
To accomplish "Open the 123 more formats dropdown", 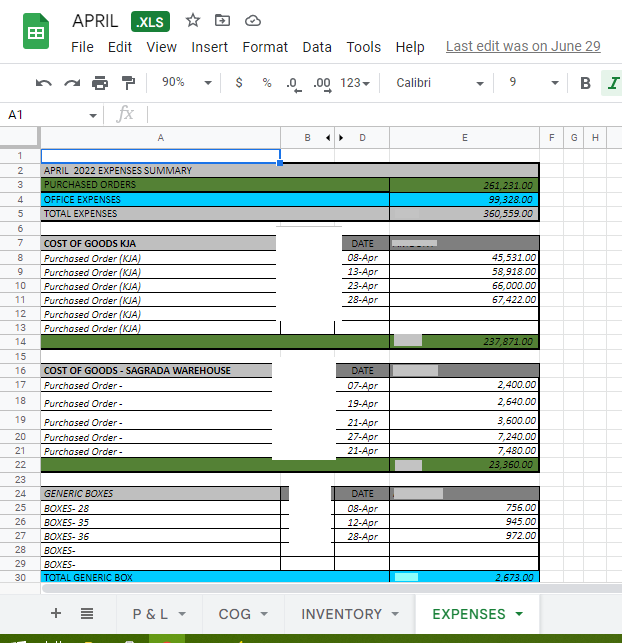I will (x=355, y=83).
